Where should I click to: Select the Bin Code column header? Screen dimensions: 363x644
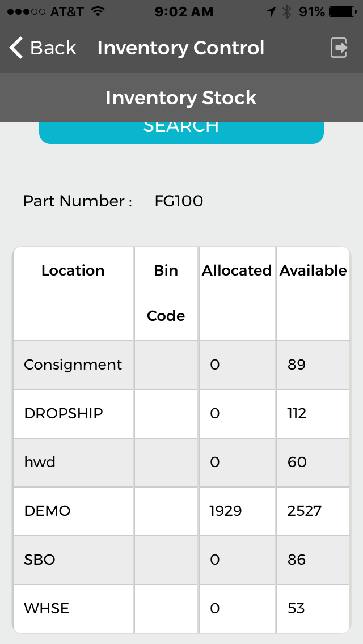coord(166,293)
